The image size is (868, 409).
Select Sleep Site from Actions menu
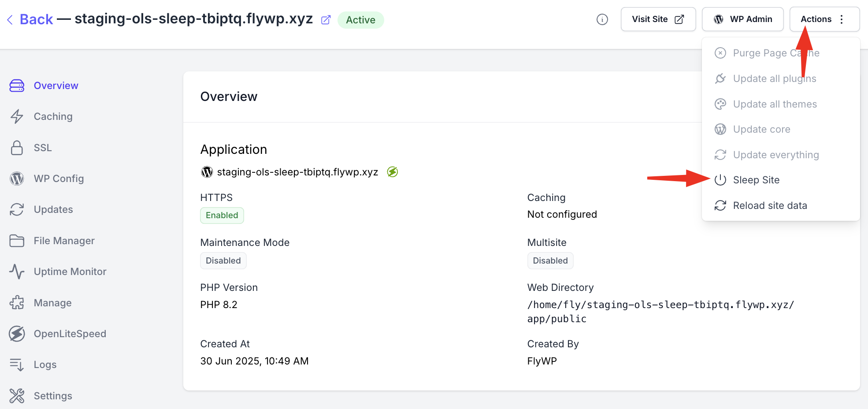(781, 180)
